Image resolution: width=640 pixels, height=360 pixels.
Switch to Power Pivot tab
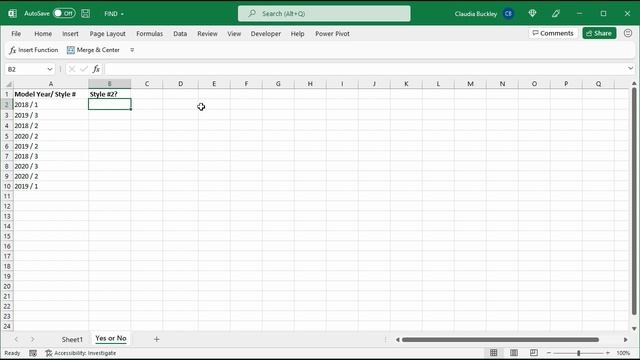(332, 34)
